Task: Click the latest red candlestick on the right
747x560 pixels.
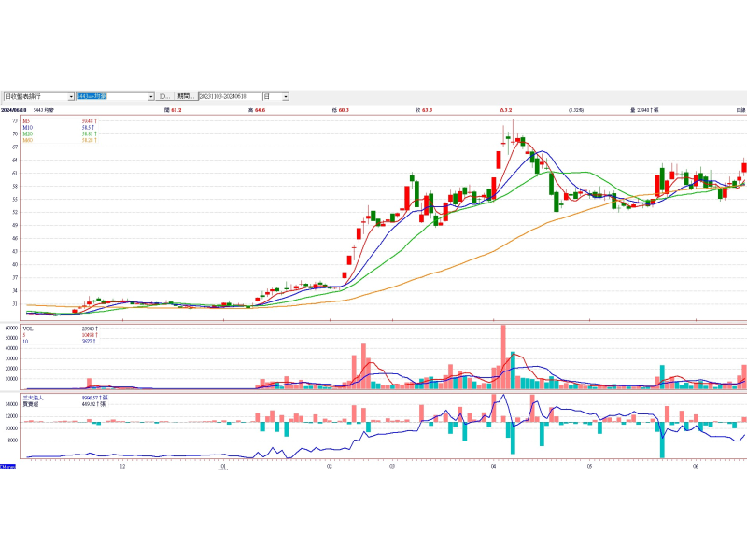Action: (744, 168)
